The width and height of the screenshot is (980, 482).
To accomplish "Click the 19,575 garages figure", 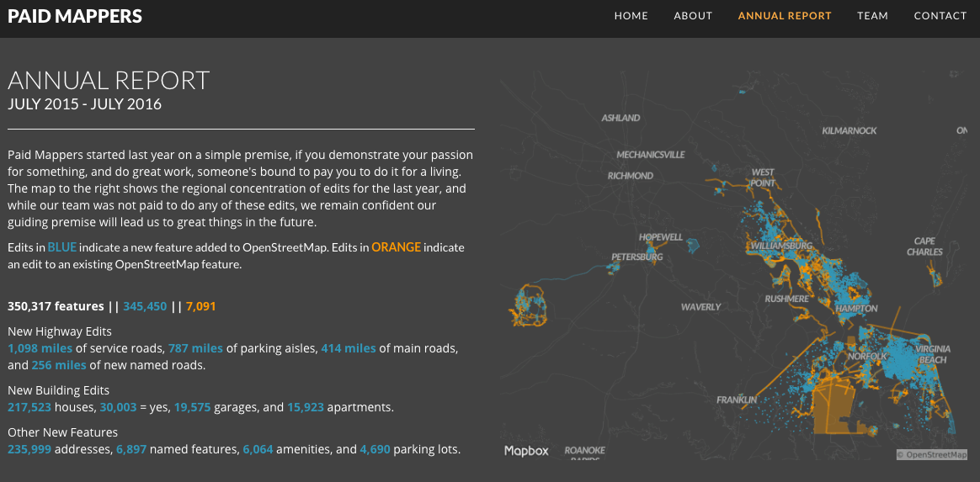I will pos(193,407).
